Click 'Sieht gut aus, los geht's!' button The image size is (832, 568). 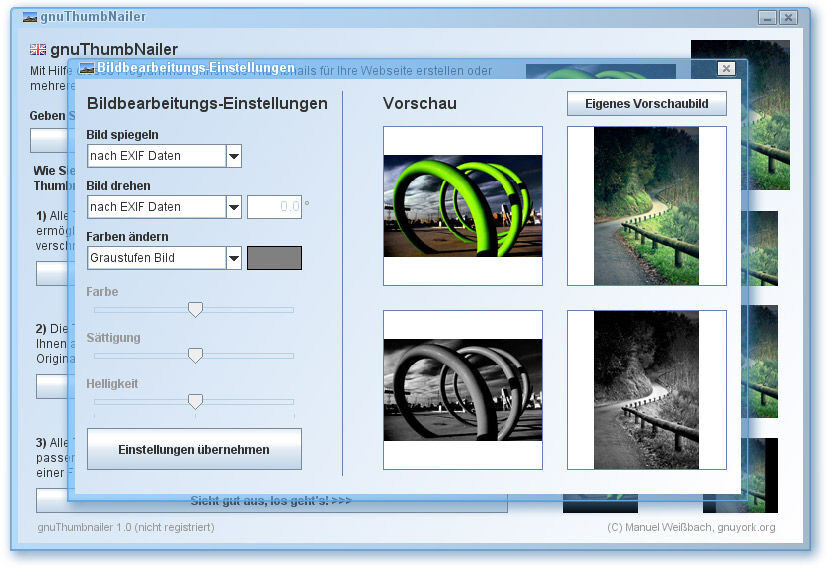point(272,501)
